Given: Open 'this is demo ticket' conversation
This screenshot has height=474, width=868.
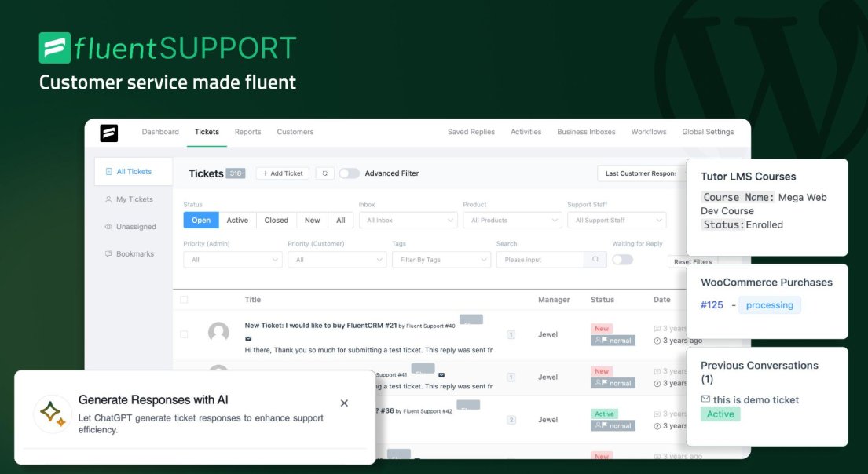Looking at the screenshot, I should tap(756, 399).
